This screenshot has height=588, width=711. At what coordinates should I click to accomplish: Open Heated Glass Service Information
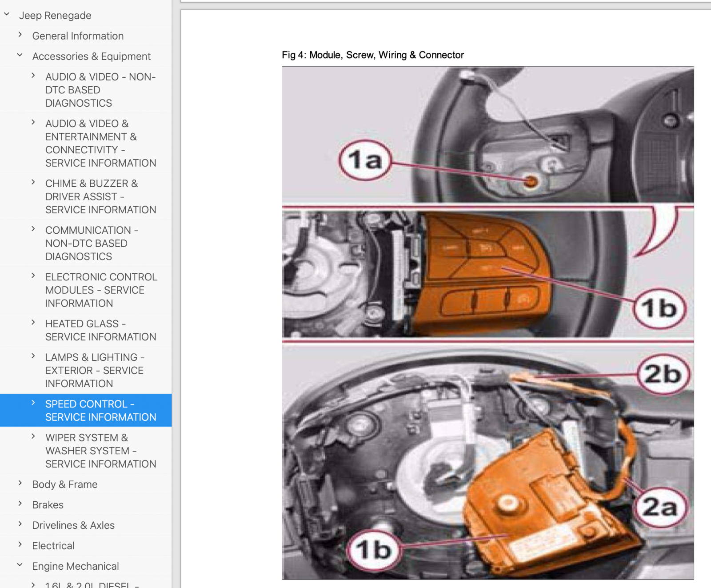pos(100,330)
